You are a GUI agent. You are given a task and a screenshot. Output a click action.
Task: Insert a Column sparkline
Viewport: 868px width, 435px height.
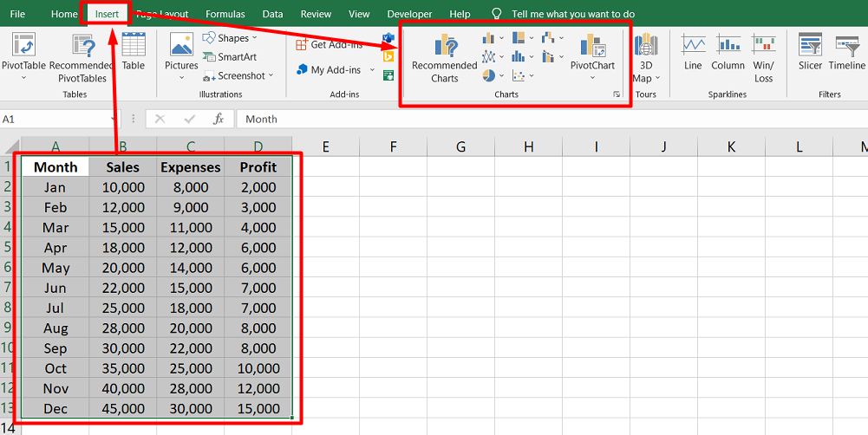point(728,51)
